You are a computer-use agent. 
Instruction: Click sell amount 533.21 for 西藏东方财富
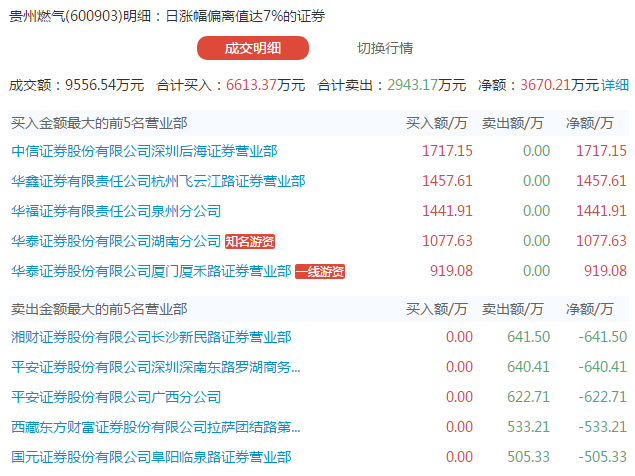point(528,427)
